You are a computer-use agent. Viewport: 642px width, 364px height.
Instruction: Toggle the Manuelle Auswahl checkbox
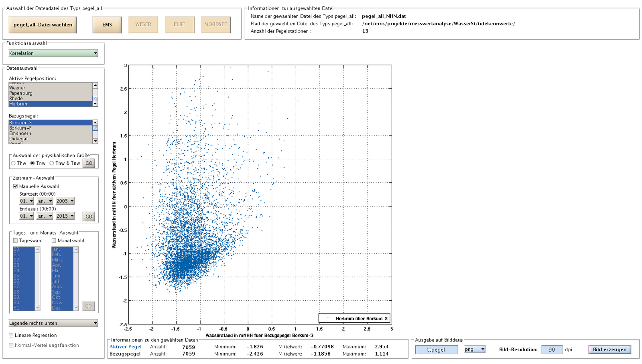click(15, 186)
